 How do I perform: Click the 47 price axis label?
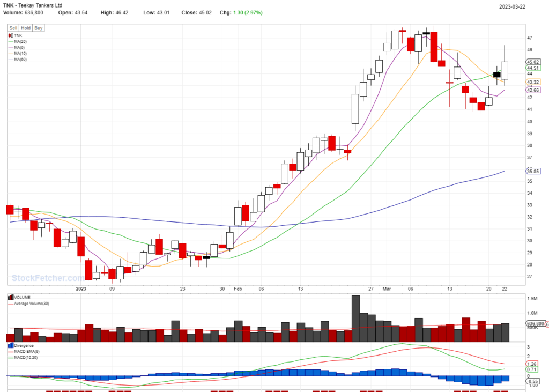click(530, 38)
